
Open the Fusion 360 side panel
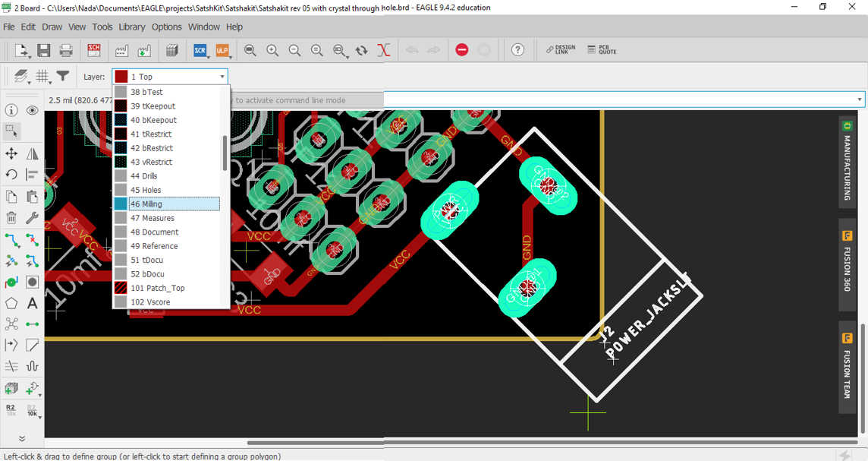click(x=847, y=264)
